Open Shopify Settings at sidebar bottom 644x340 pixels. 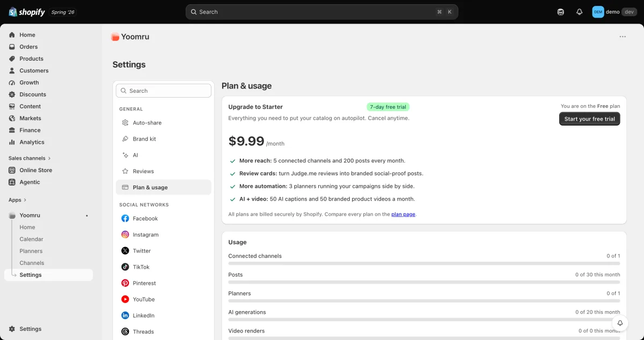click(31, 329)
